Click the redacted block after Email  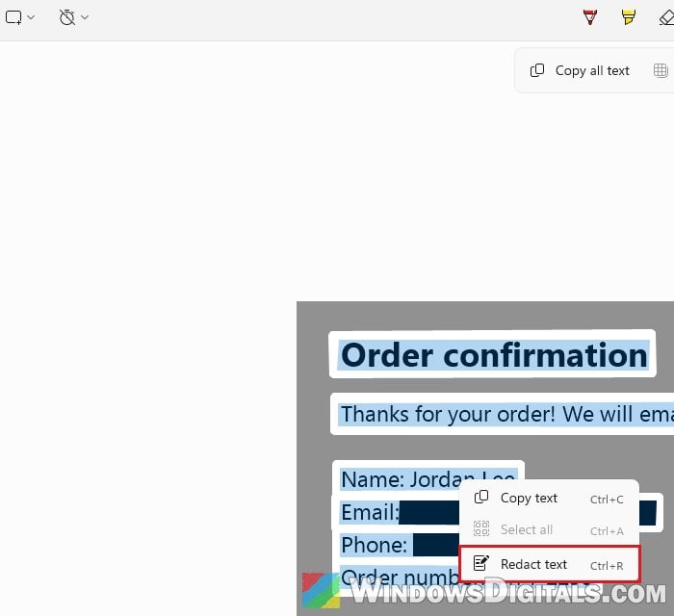(x=429, y=512)
